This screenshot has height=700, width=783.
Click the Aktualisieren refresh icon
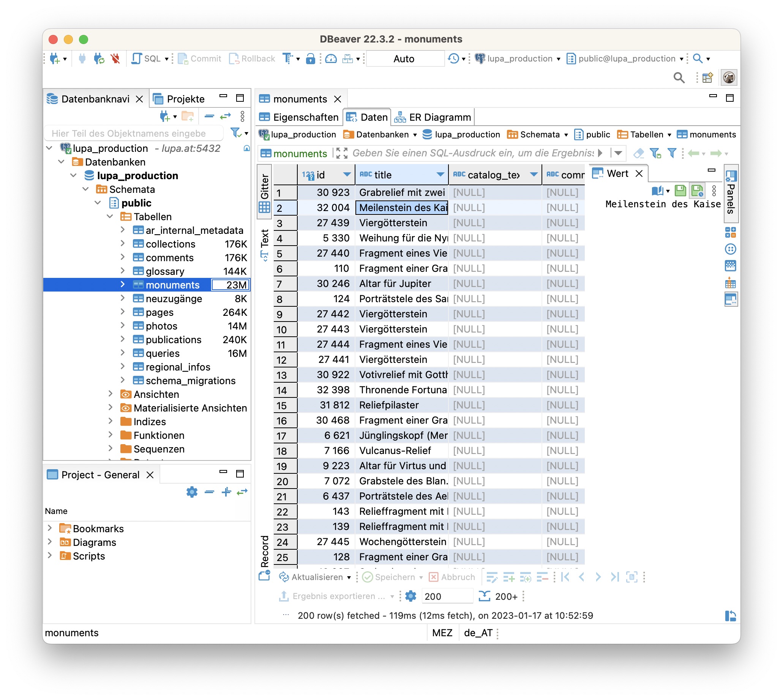pyautogui.click(x=284, y=577)
